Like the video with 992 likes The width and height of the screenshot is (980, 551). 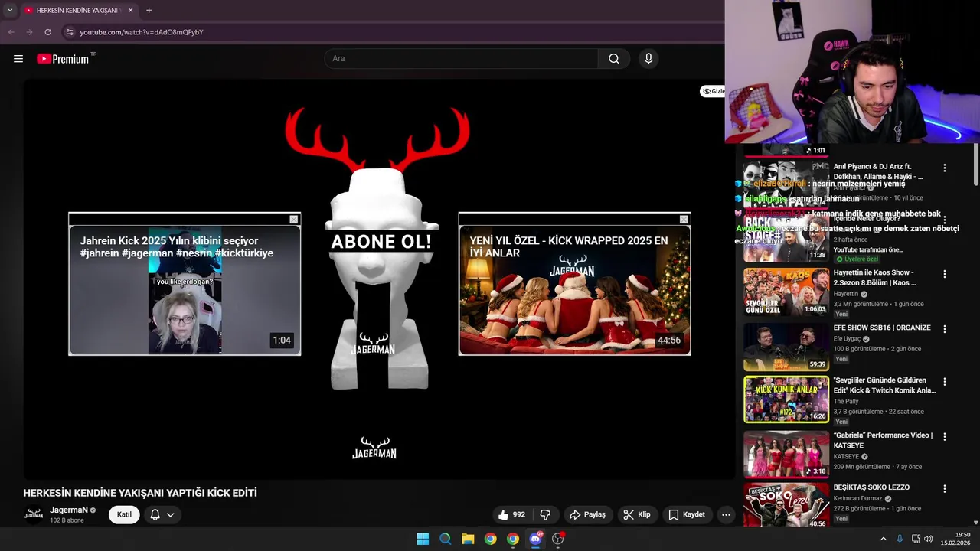coord(512,515)
